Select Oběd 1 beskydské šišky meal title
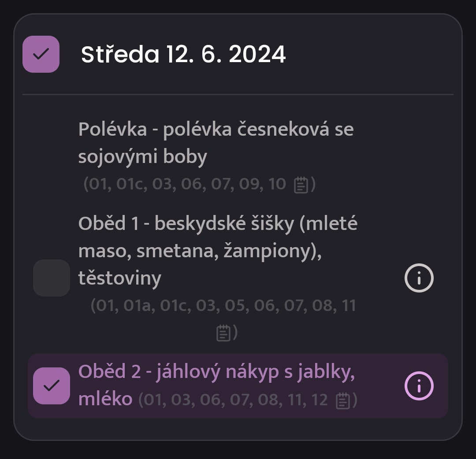Screen dimensions: 476x459 click(218, 251)
